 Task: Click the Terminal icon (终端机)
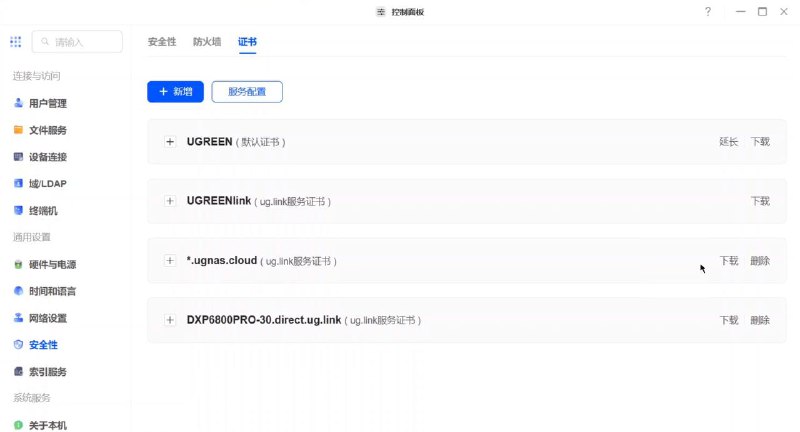click(x=18, y=210)
